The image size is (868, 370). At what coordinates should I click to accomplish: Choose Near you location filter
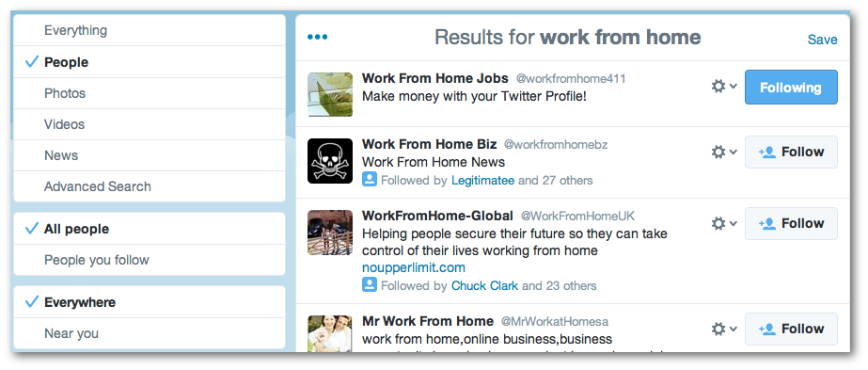tap(150, 333)
